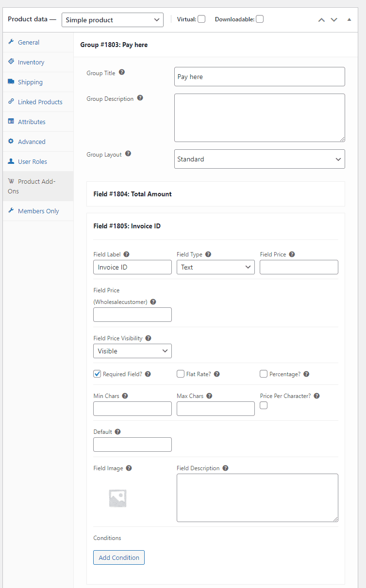Change the Group Layout dropdown from Standard

259,159
